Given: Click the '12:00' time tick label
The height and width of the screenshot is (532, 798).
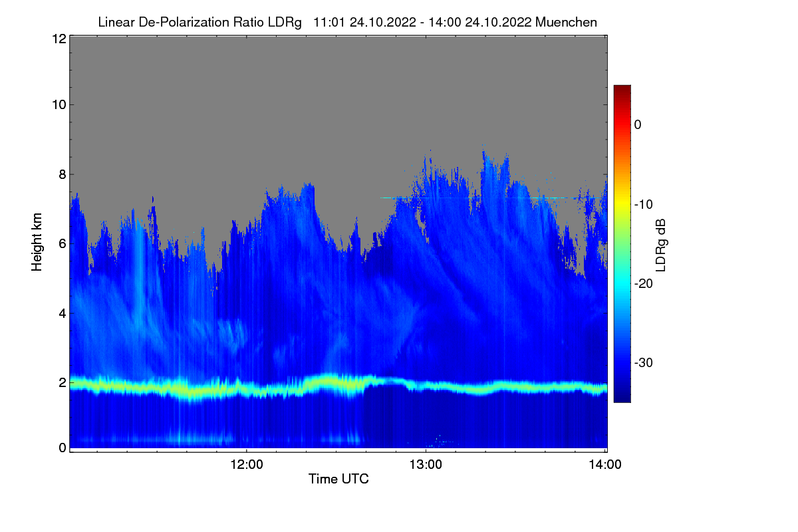Looking at the screenshot, I should 247,465.
